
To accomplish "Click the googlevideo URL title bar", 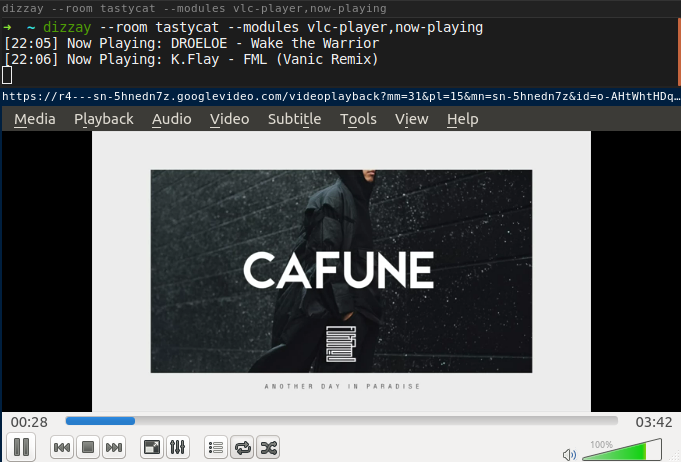I will 340,96.
